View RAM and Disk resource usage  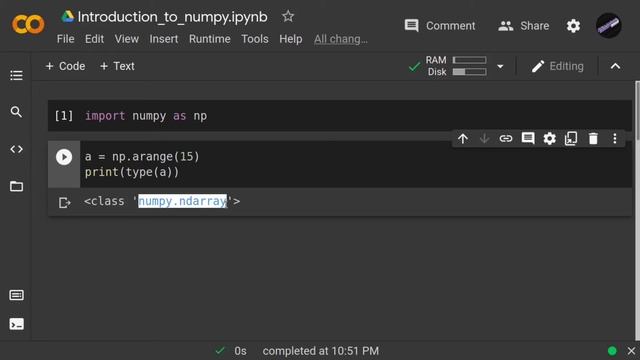456,66
